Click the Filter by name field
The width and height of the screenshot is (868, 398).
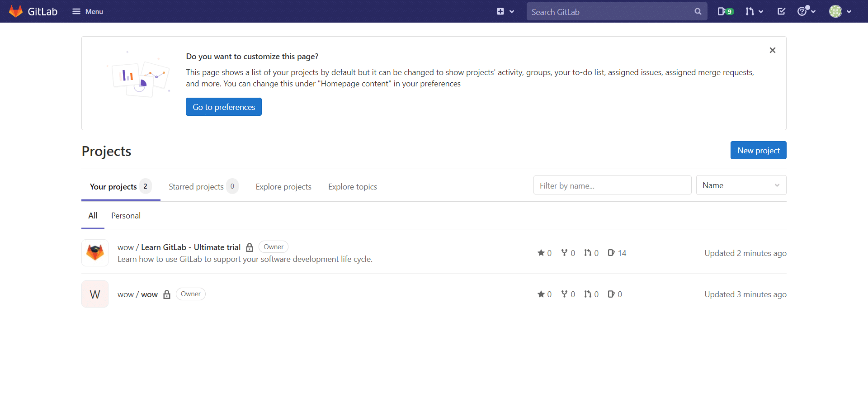(613, 185)
